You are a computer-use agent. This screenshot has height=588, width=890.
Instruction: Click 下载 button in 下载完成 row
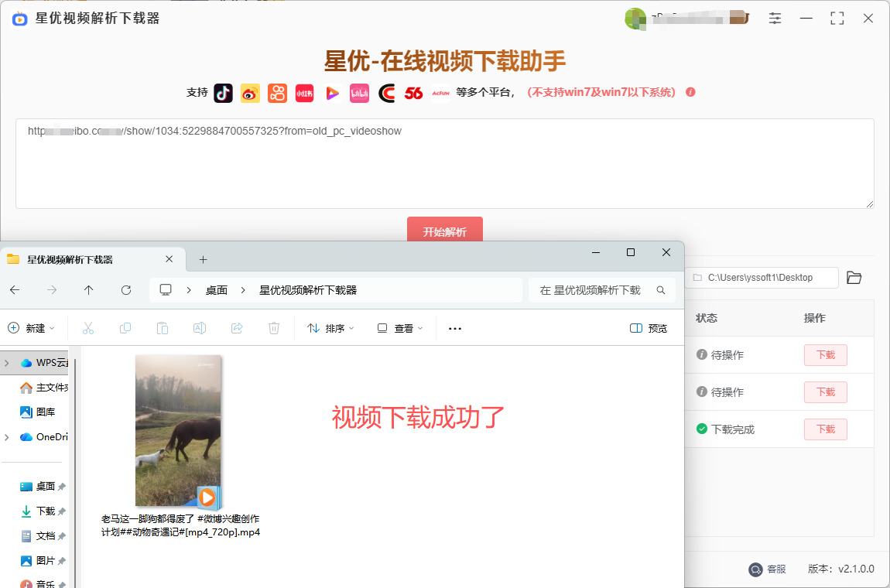[x=825, y=429]
